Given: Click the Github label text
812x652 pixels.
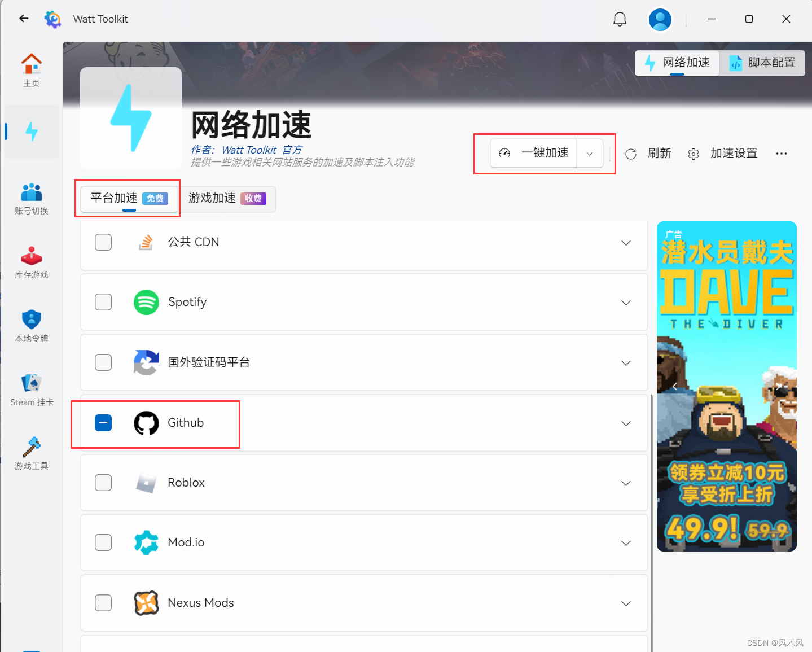Looking at the screenshot, I should point(186,423).
